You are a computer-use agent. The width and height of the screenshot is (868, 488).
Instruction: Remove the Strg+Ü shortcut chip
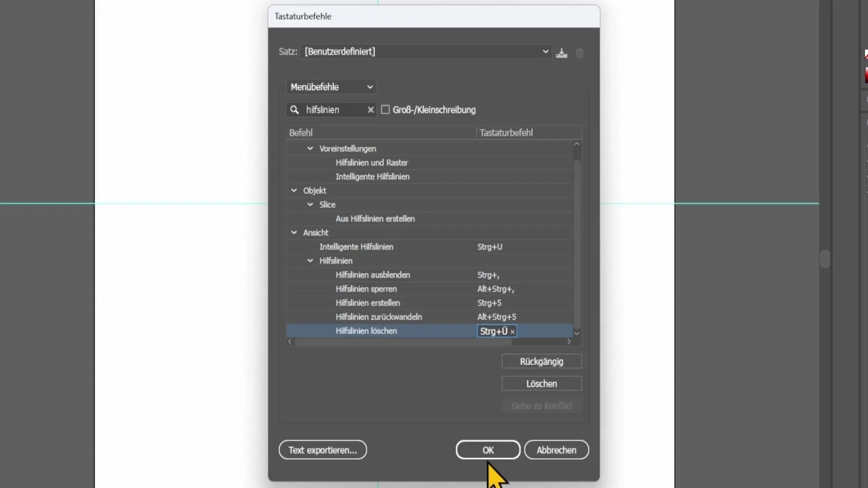click(x=512, y=332)
